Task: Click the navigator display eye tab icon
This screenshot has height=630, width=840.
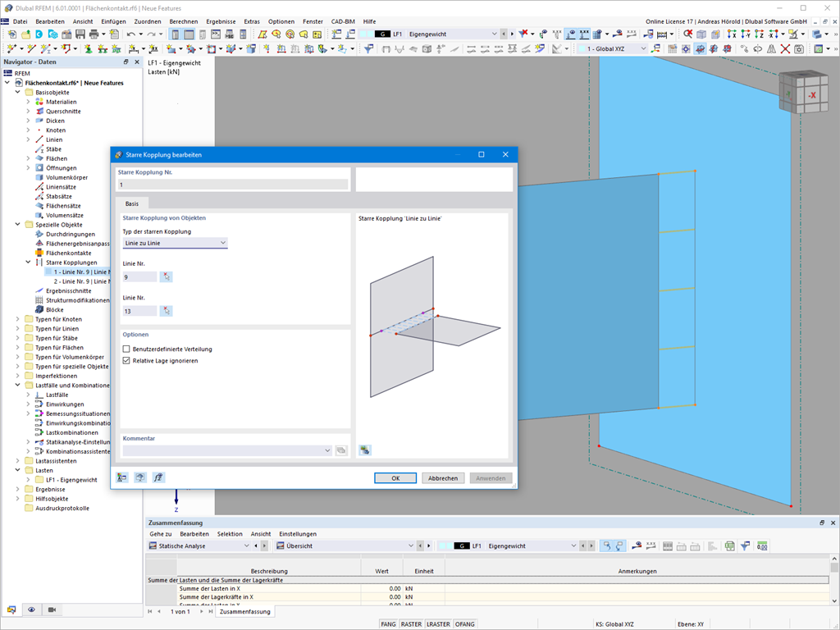Action: point(32,609)
